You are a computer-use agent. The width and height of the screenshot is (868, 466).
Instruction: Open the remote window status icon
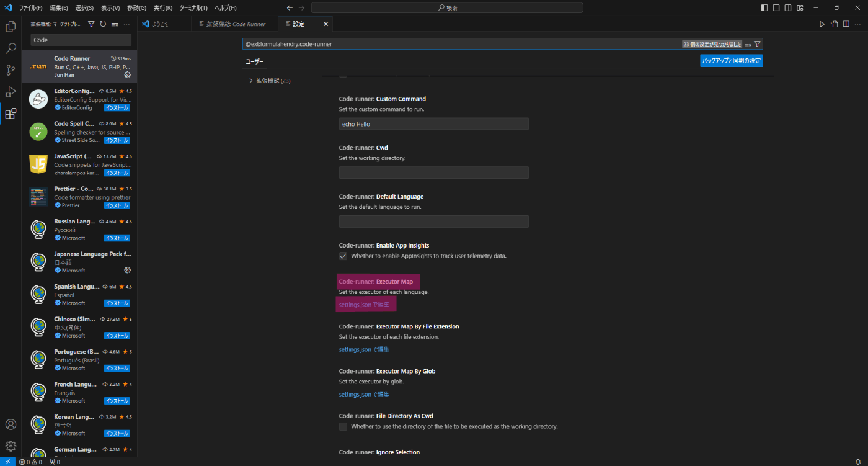click(x=7, y=462)
